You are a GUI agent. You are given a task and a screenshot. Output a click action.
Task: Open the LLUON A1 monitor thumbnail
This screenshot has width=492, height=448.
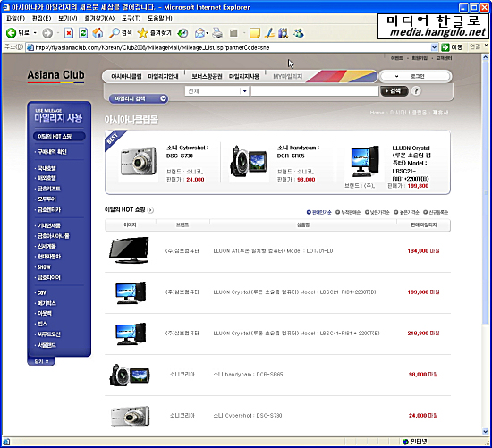point(129,250)
